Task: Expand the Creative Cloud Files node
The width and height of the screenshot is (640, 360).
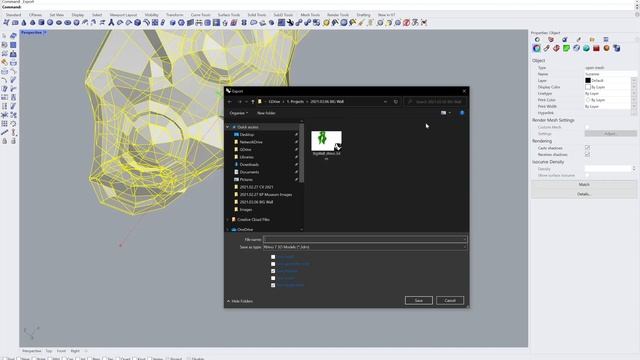Action: tap(228, 220)
